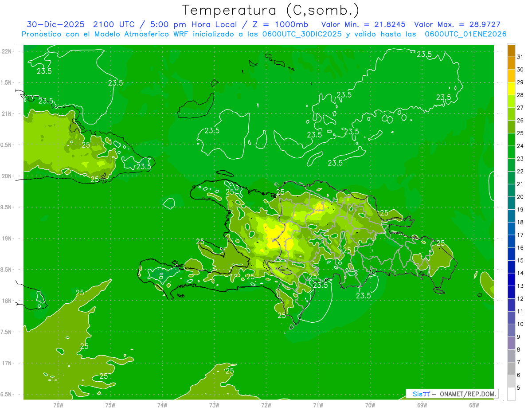Click the "76W" longitude axis label
Viewport: 532px width, 411px height.
pos(58,405)
